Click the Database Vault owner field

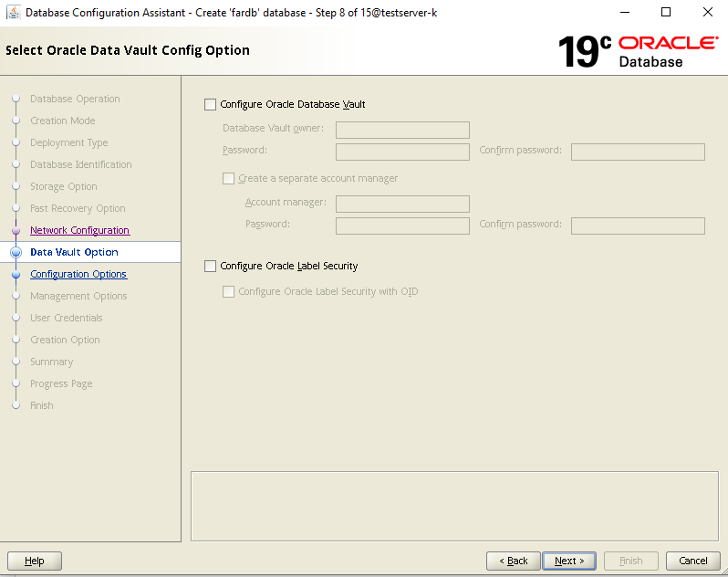point(402,130)
